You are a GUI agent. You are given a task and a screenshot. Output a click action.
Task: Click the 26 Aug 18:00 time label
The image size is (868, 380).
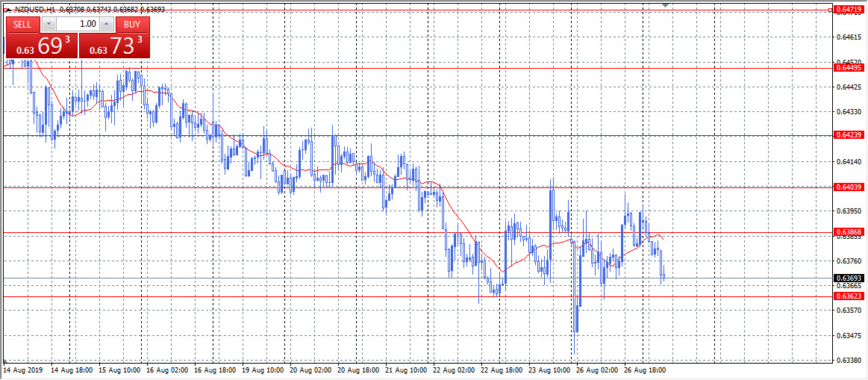click(645, 370)
